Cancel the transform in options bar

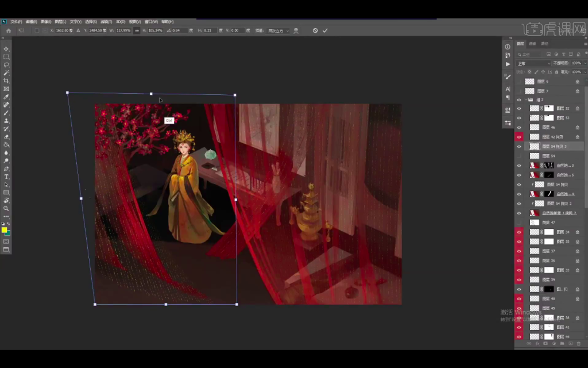click(315, 30)
